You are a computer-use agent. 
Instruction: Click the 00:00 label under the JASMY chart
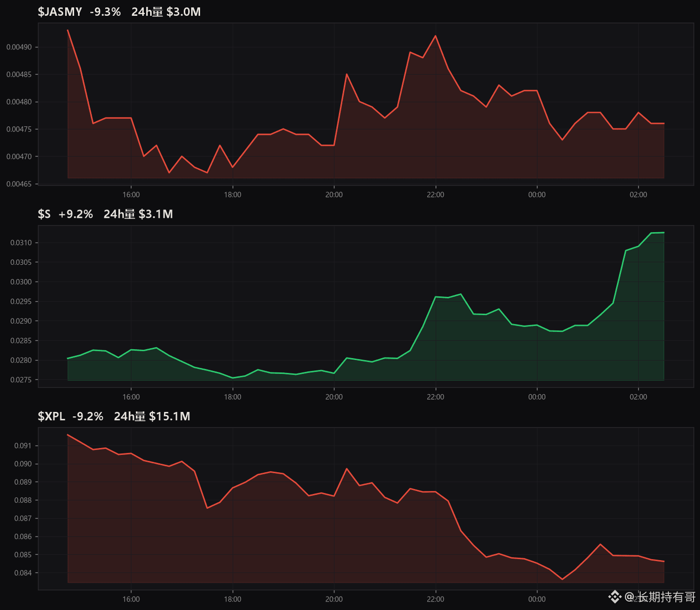(537, 195)
